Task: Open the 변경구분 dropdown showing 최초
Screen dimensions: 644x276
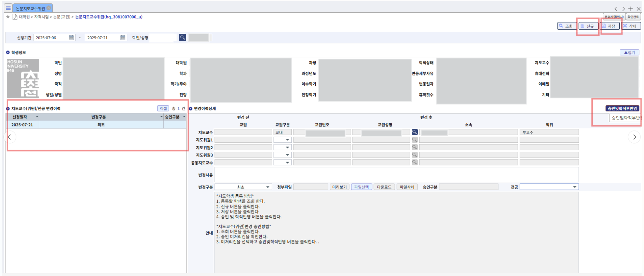Action: coord(243,187)
